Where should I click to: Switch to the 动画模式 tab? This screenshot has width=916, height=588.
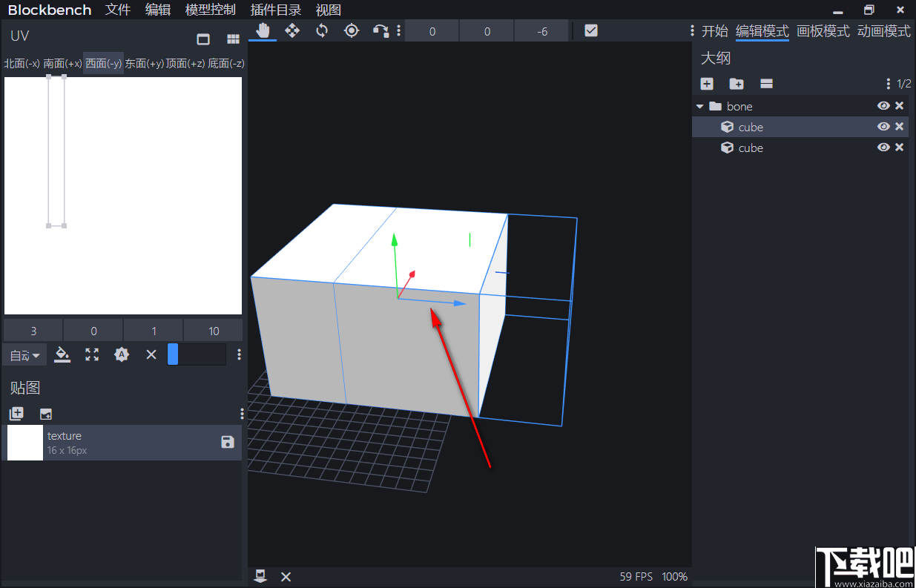(883, 31)
